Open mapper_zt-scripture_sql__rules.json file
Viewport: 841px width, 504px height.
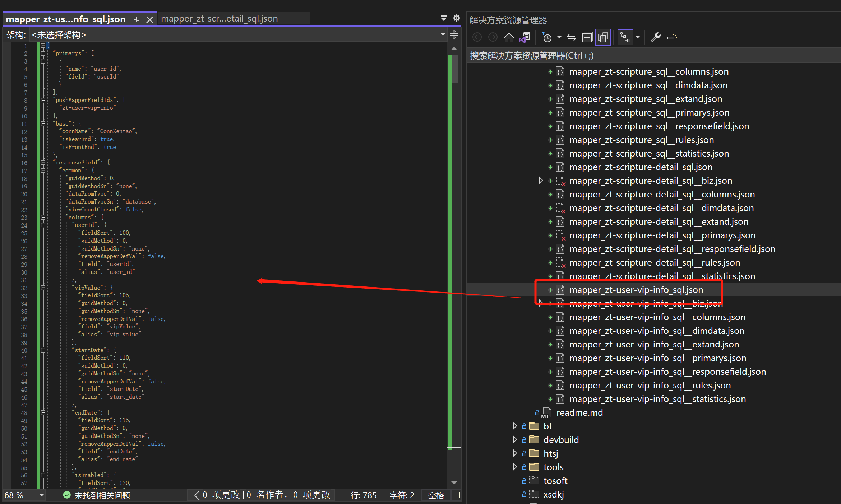(x=641, y=140)
